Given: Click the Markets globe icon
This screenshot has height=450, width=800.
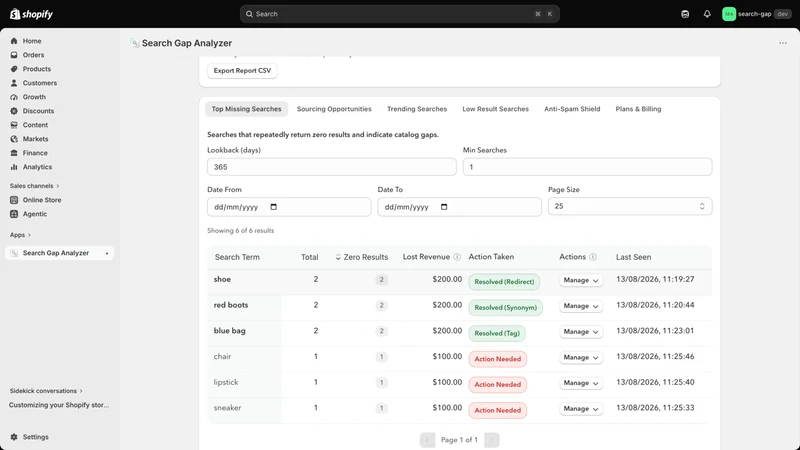Looking at the screenshot, I should (14, 139).
